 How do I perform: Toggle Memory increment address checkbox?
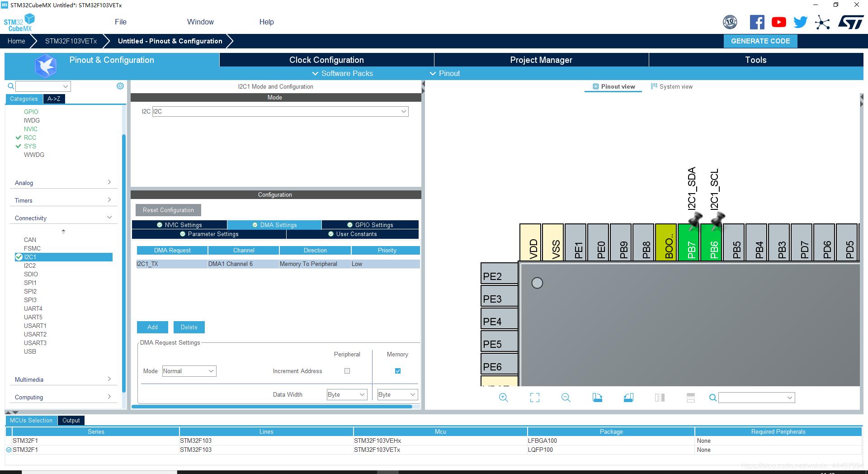(x=398, y=371)
